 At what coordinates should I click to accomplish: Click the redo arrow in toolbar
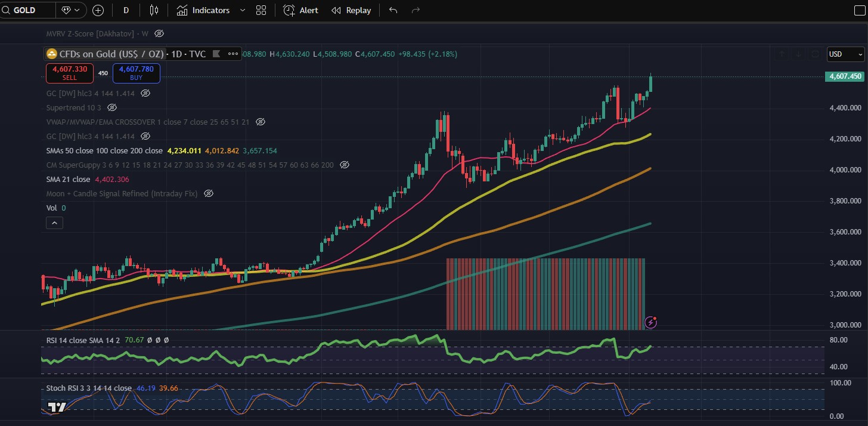click(x=416, y=10)
